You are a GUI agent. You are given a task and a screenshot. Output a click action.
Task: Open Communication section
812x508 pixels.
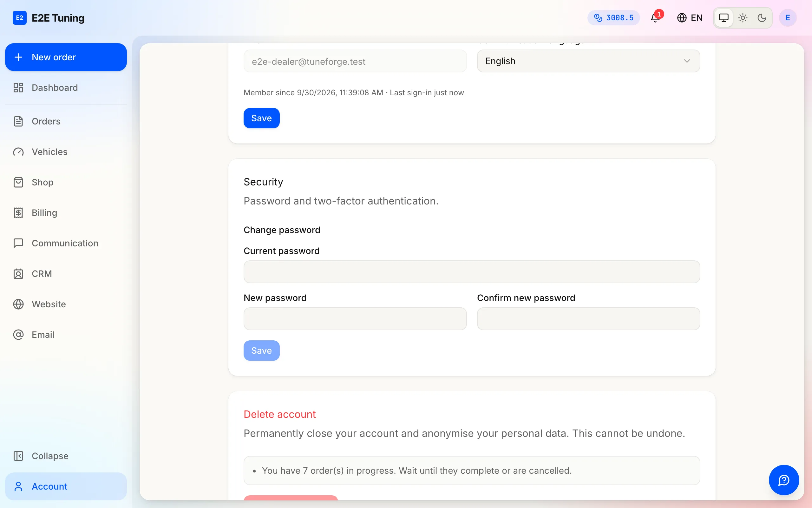coord(66,243)
